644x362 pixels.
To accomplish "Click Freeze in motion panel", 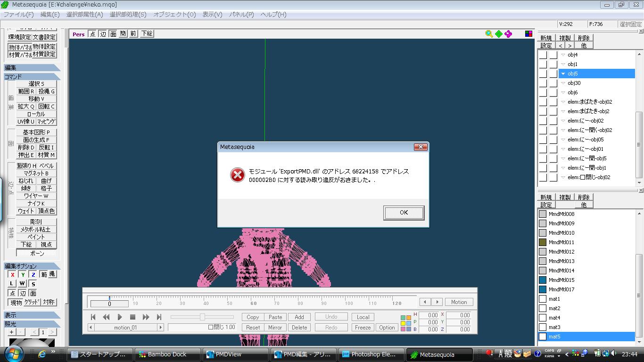I will coord(363,328).
